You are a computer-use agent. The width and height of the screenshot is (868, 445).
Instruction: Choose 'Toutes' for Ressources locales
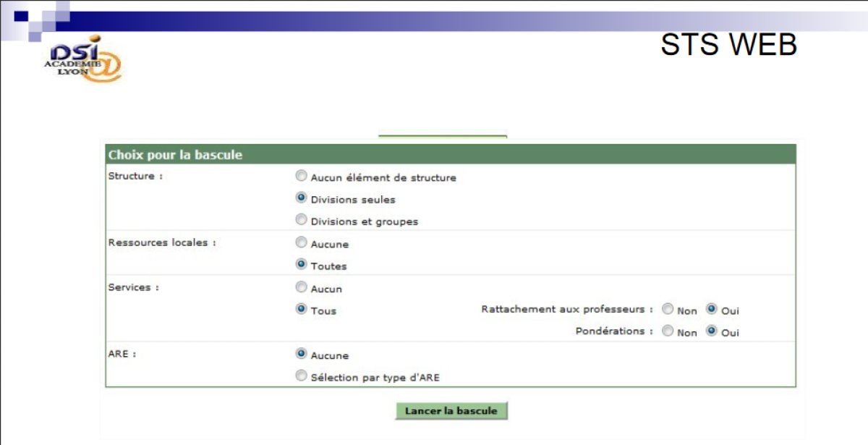click(x=302, y=265)
